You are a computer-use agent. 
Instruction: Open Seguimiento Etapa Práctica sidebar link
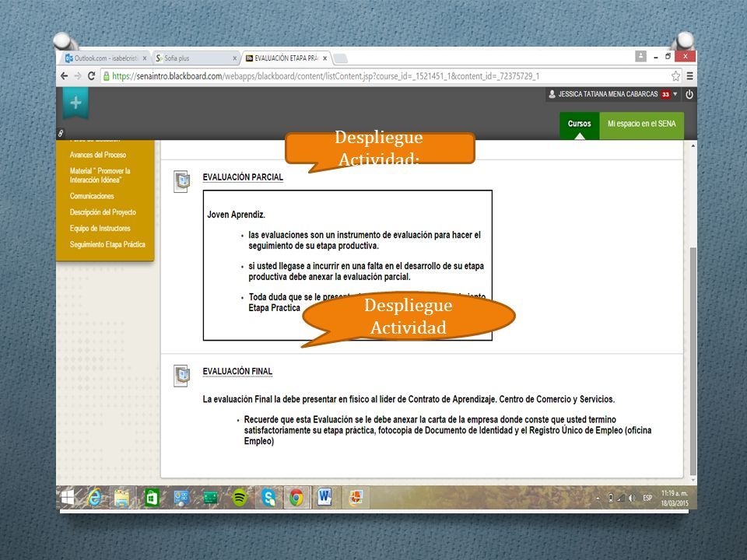click(107, 244)
